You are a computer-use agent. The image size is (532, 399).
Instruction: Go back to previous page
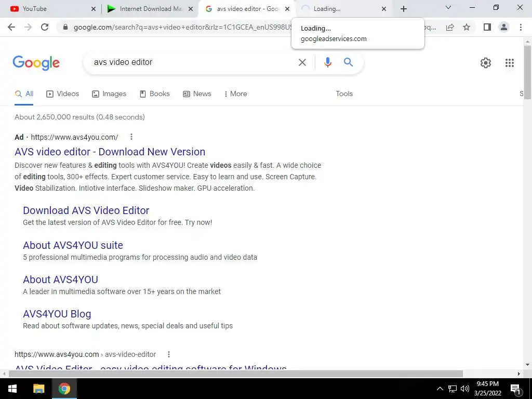pyautogui.click(x=11, y=27)
